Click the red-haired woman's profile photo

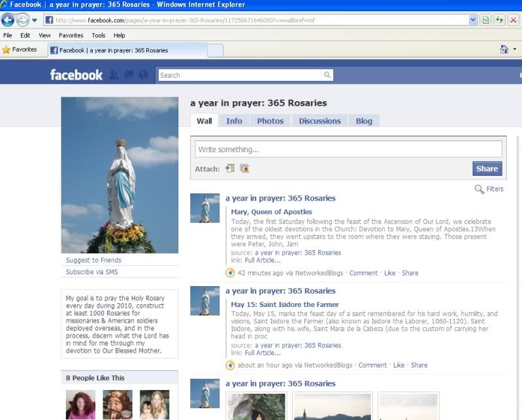coord(80,405)
